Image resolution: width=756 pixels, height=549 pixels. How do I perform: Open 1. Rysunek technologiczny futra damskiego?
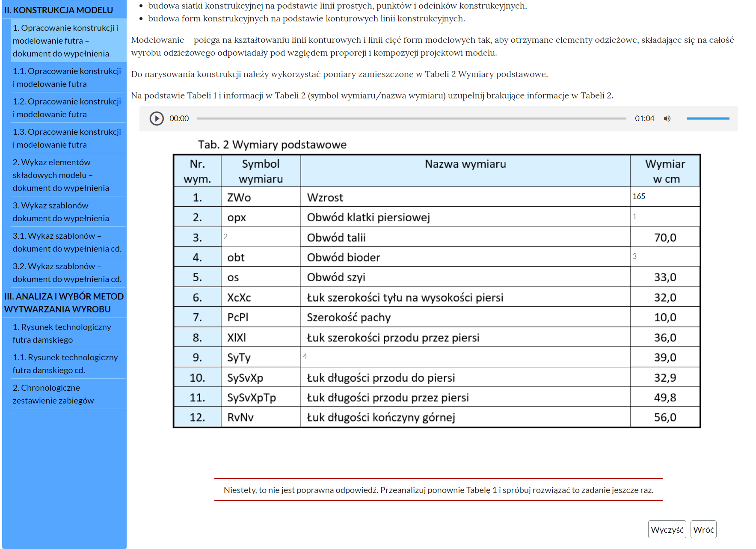pos(62,333)
